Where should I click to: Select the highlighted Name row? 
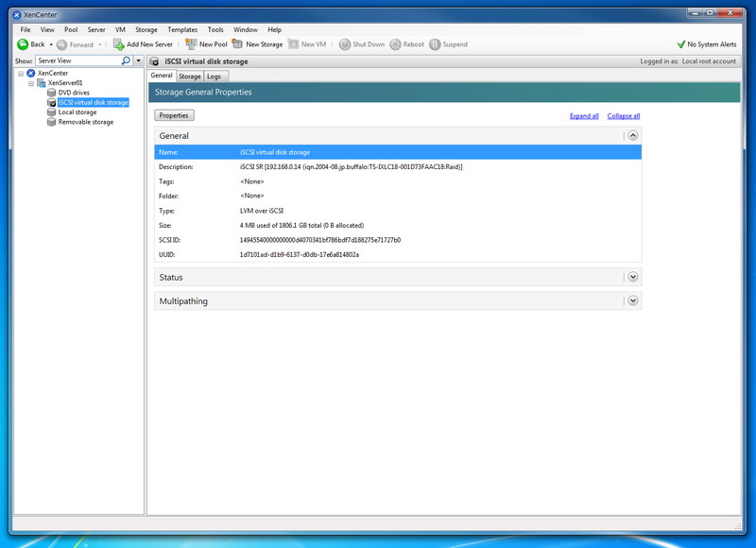click(398, 152)
